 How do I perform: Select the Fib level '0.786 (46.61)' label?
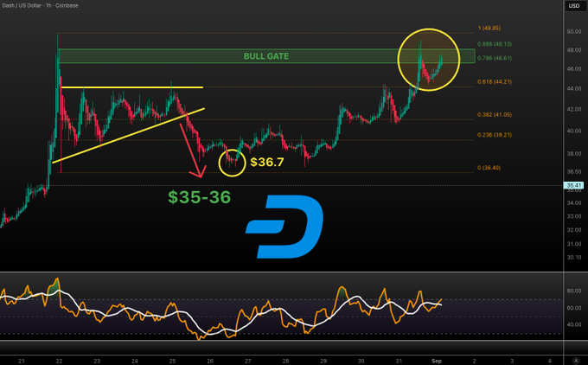click(x=495, y=58)
